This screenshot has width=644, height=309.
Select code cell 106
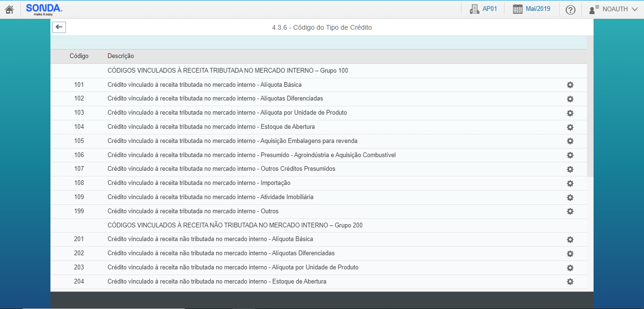click(79, 155)
